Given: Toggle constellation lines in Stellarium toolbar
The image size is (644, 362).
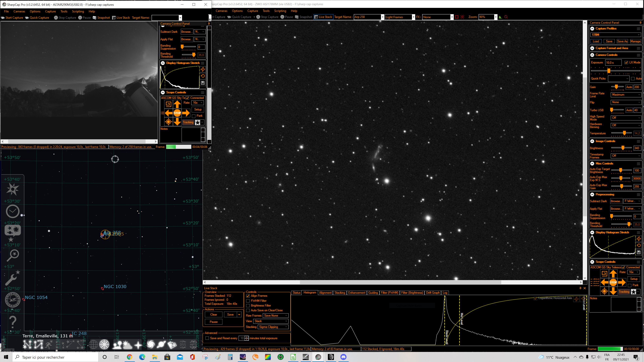Looking at the screenshot, I should pos(27,345).
